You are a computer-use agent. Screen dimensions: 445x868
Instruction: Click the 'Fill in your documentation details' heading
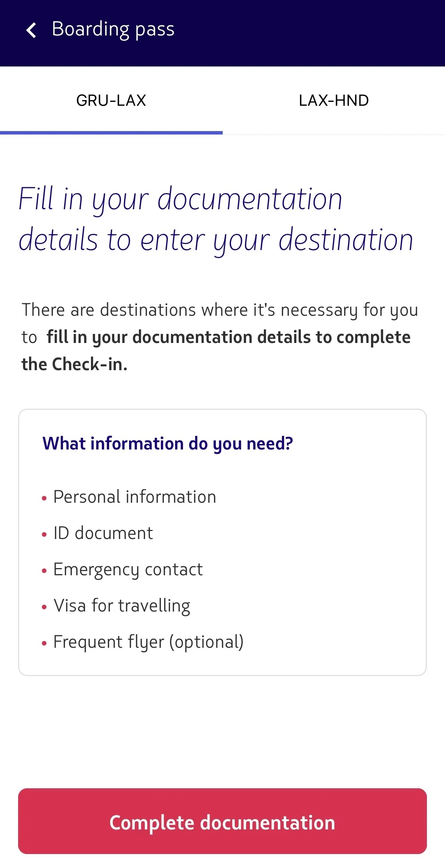[216, 219]
